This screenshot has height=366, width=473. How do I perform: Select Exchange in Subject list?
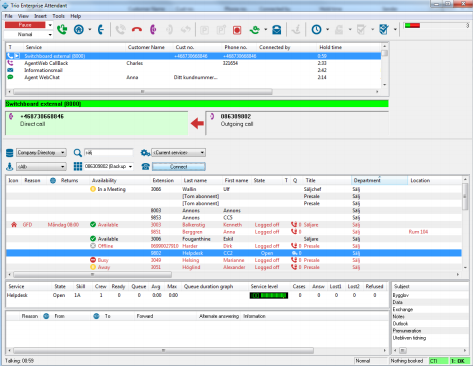pyautogui.click(x=403, y=309)
